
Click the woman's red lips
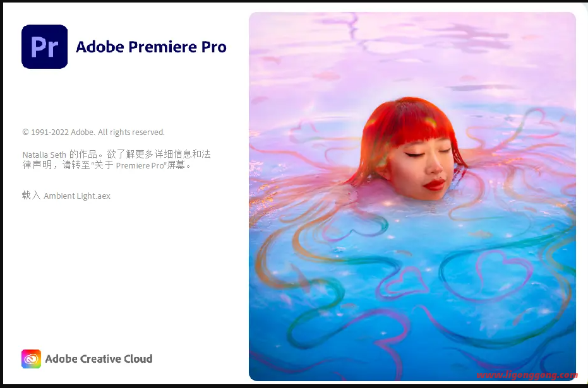[x=435, y=184]
